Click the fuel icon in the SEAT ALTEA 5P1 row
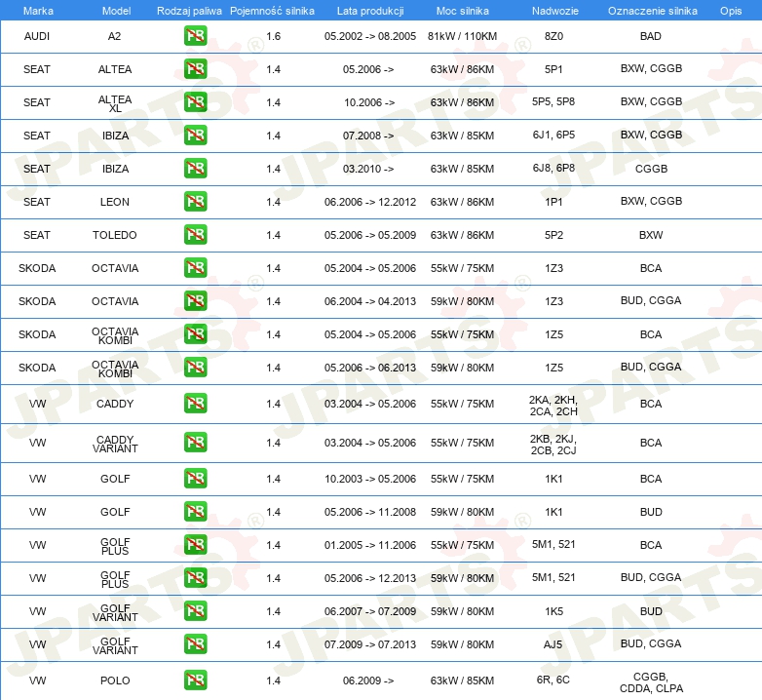 pos(195,69)
